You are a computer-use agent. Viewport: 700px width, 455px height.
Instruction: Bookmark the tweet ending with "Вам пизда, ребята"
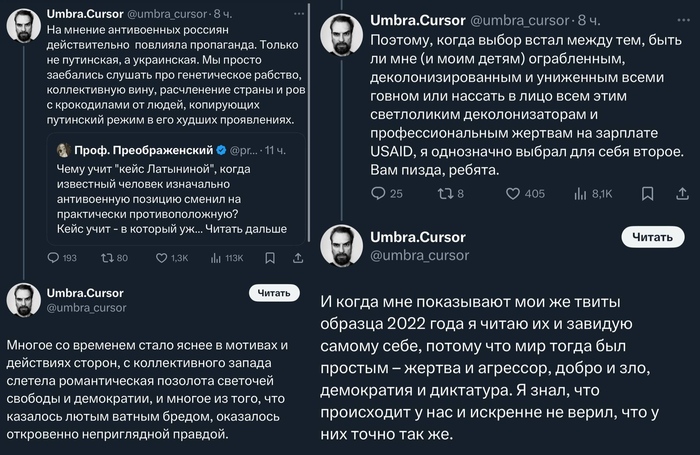[x=648, y=193]
